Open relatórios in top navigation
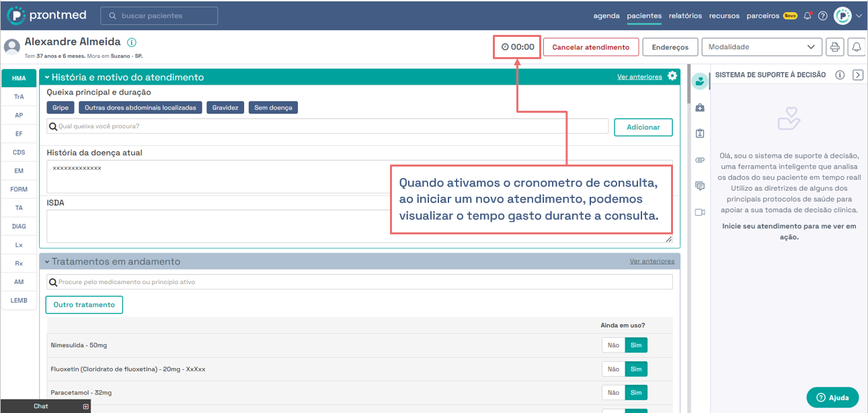The image size is (868, 413). [685, 15]
